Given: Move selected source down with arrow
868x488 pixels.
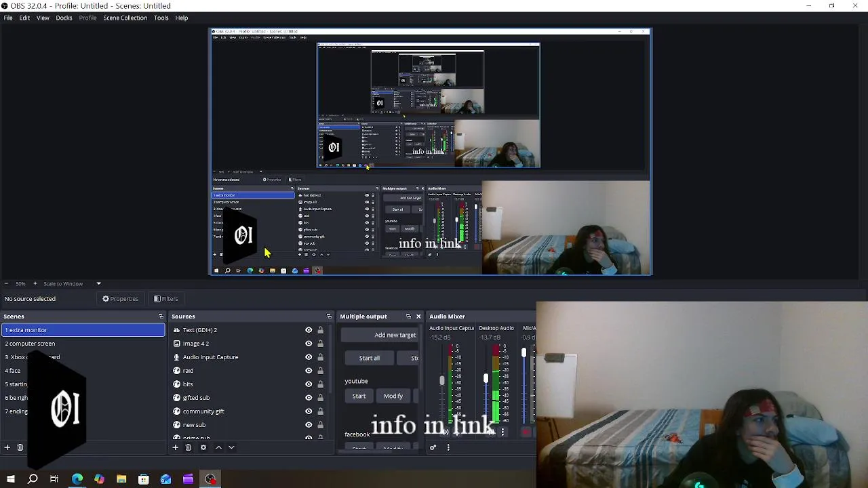Looking at the screenshot, I should click(231, 447).
